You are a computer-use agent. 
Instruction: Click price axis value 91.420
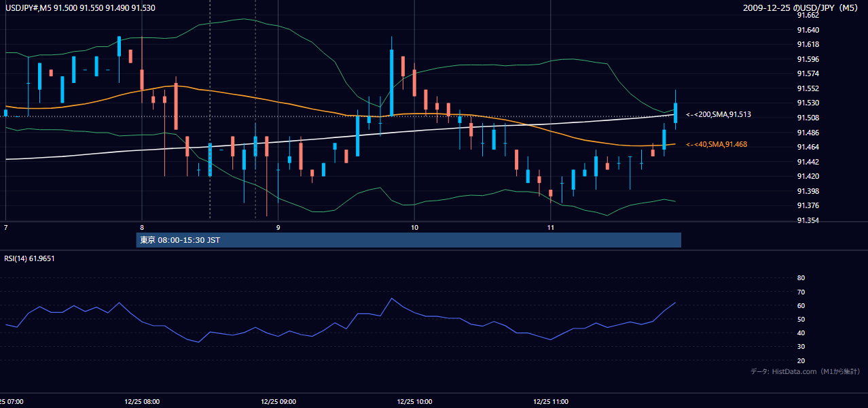[808, 176]
